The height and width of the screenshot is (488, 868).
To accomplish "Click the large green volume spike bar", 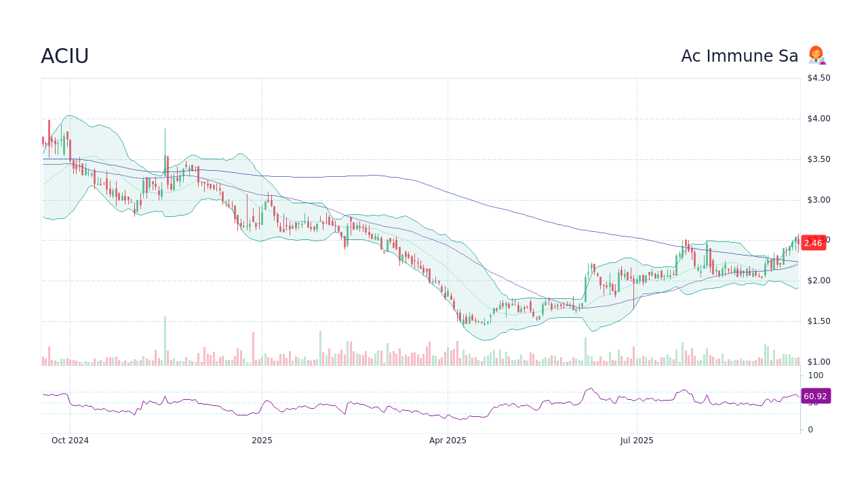I will click(165, 339).
